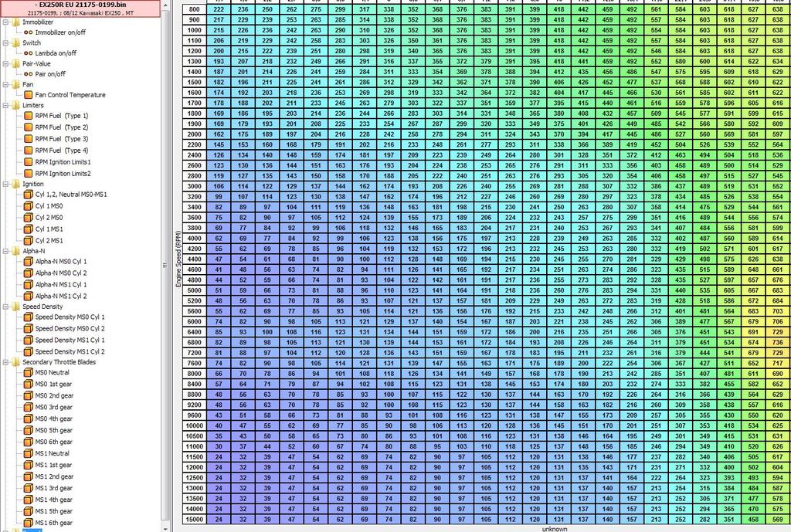Screen dimensions: 791x532
Task: Select the 800 RPM row header
Action: click(x=195, y=9)
